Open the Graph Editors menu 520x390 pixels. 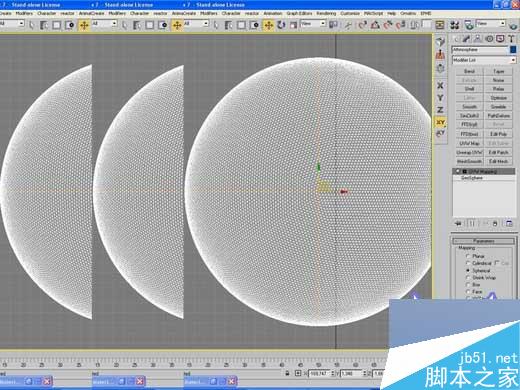[x=299, y=13]
